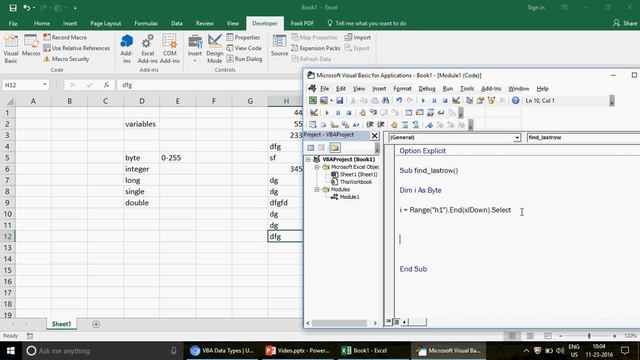Open XML Source pane
Image resolution: width=640 pixels, height=360 pixels.
coord(279,46)
